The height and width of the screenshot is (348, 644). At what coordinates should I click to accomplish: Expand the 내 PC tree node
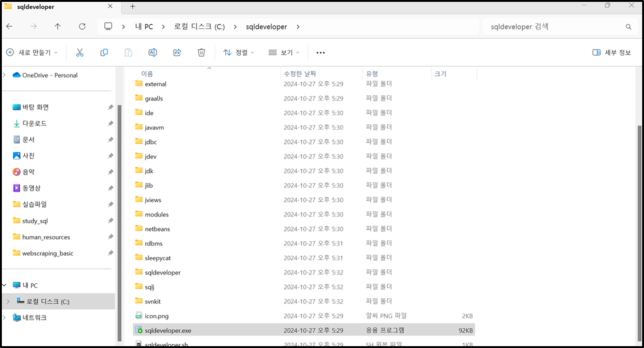4,285
